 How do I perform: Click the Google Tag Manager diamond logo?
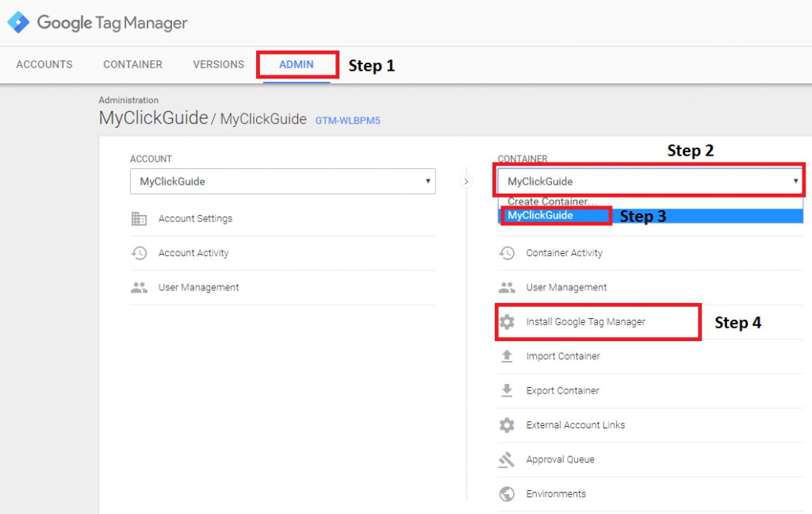[x=19, y=22]
